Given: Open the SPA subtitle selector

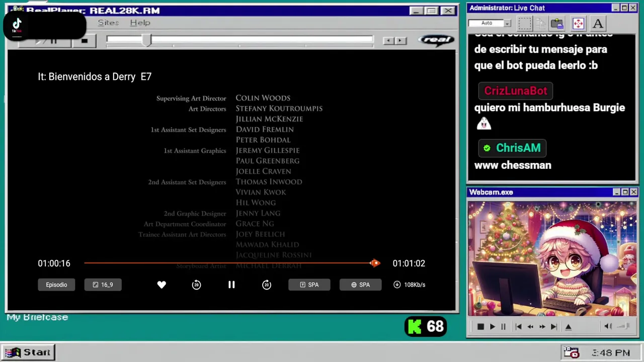Looking at the screenshot, I should pyautogui.click(x=309, y=285).
